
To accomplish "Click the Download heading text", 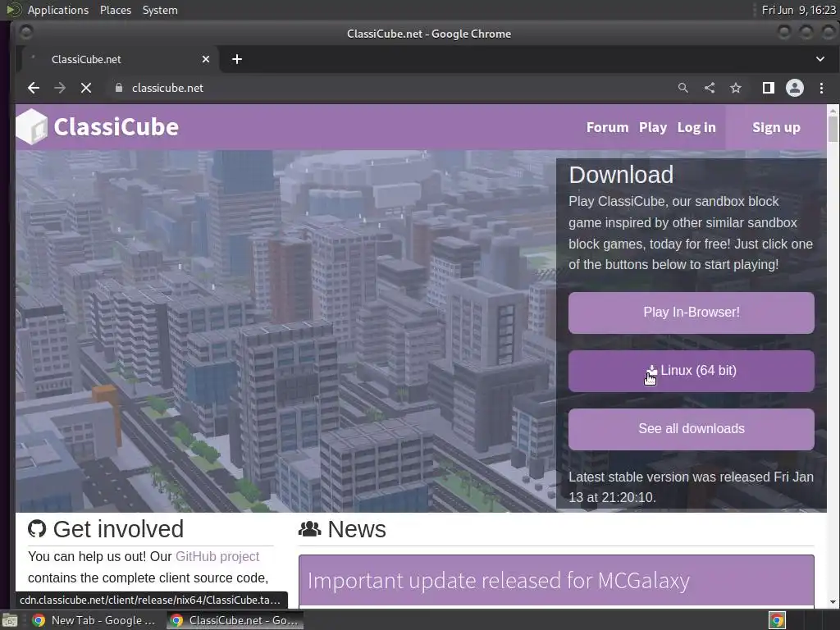I will coord(621,175).
